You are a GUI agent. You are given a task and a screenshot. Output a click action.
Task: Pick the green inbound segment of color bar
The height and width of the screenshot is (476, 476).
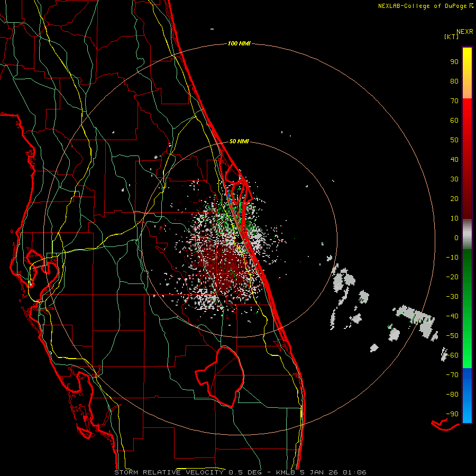coord(467,308)
